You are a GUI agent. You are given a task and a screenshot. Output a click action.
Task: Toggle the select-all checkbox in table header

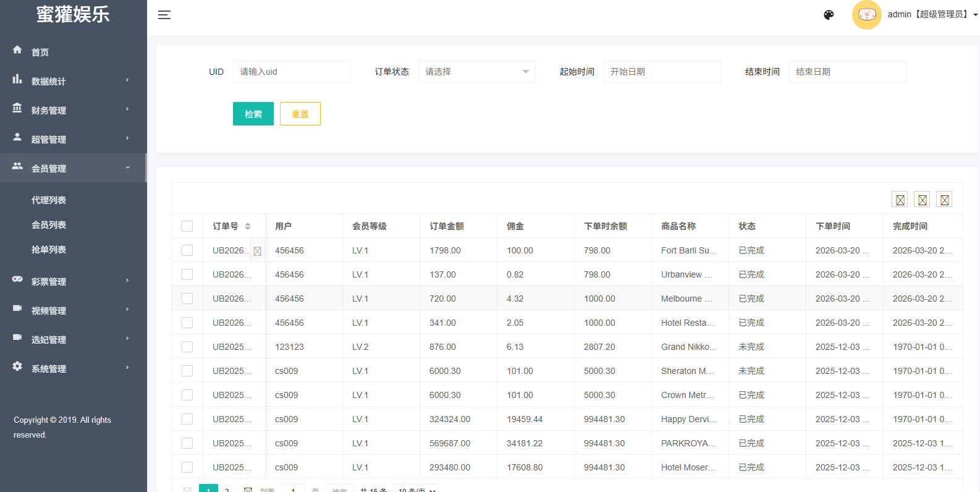coord(187,226)
